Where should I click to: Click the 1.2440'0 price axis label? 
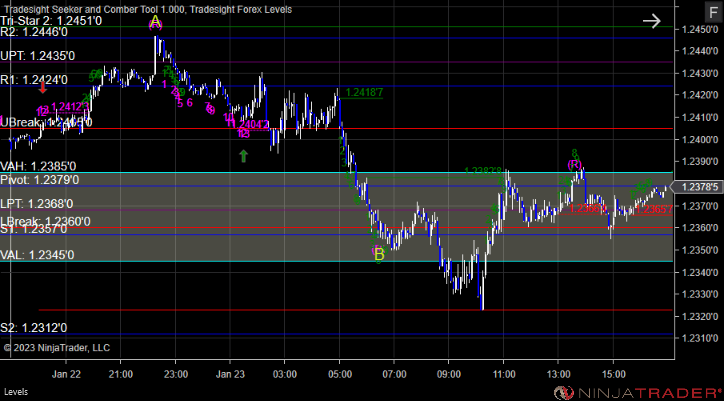click(x=702, y=51)
